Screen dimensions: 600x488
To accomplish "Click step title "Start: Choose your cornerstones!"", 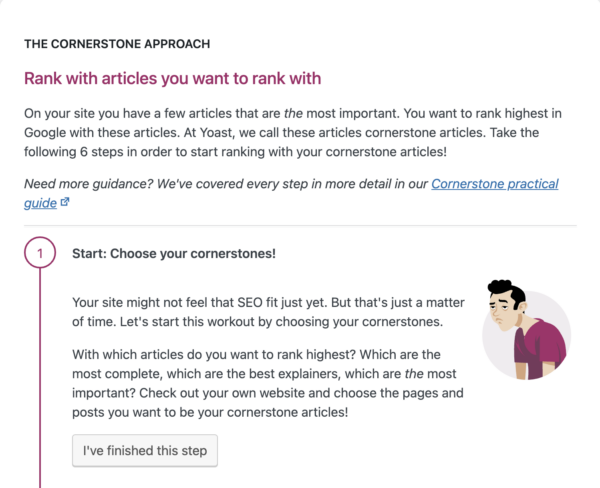I will pos(174,254).
